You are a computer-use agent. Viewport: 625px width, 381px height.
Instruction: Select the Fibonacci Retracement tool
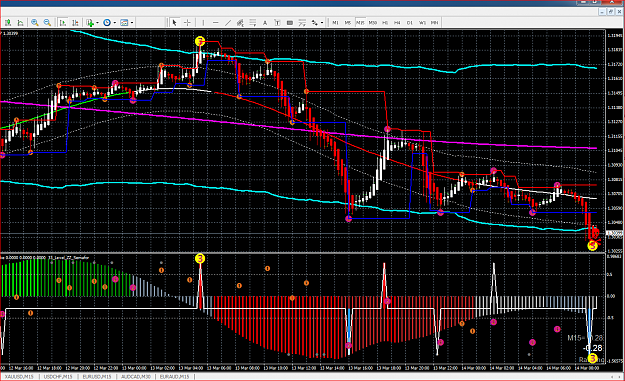pos(252,23)
